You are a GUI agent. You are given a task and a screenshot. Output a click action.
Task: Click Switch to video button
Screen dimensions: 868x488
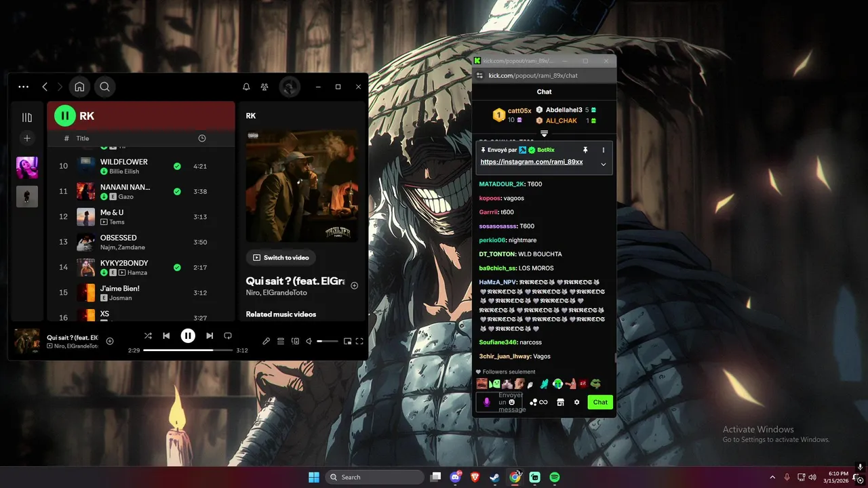coord(281,258)
